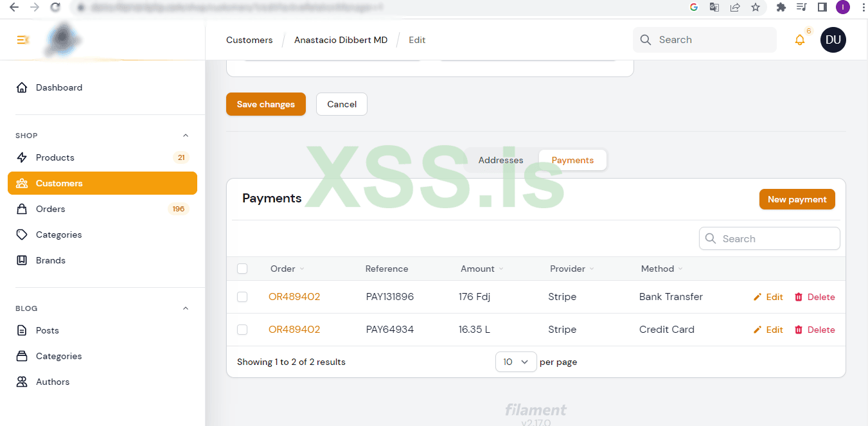Click the Customers breadcrumb link
868x426 pixels.
click(249, 40)
